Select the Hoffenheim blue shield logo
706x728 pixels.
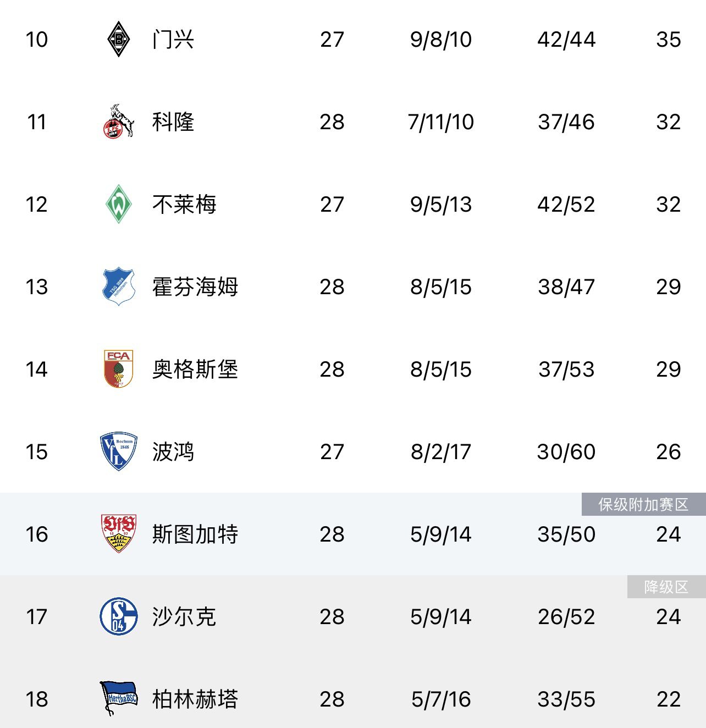[x=118, y=286]
